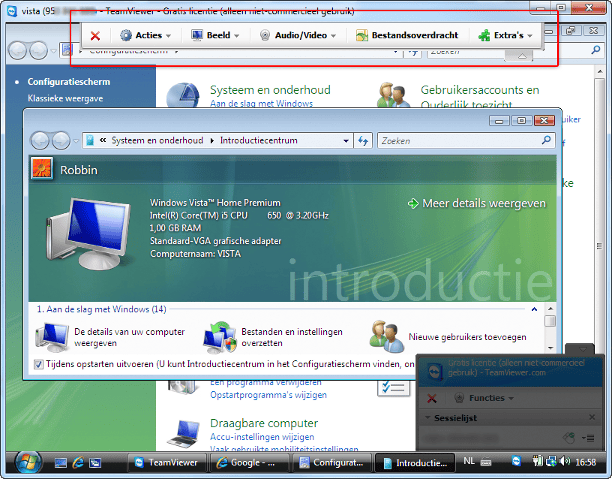Click Accu-instellingen wijzigen link

(262, 436)
